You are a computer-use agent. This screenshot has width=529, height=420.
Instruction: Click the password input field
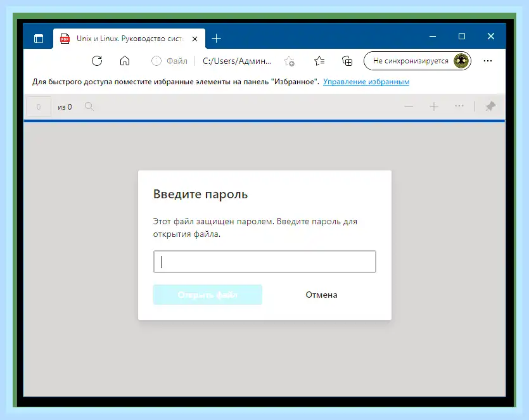click(265, 262)
